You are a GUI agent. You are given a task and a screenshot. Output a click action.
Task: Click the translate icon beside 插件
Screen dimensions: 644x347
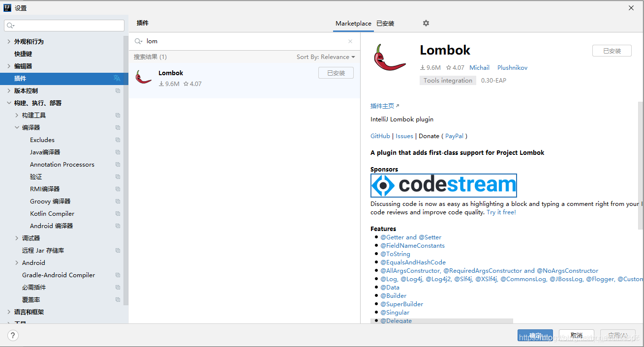pyautogui.click(x=117, y=78)
